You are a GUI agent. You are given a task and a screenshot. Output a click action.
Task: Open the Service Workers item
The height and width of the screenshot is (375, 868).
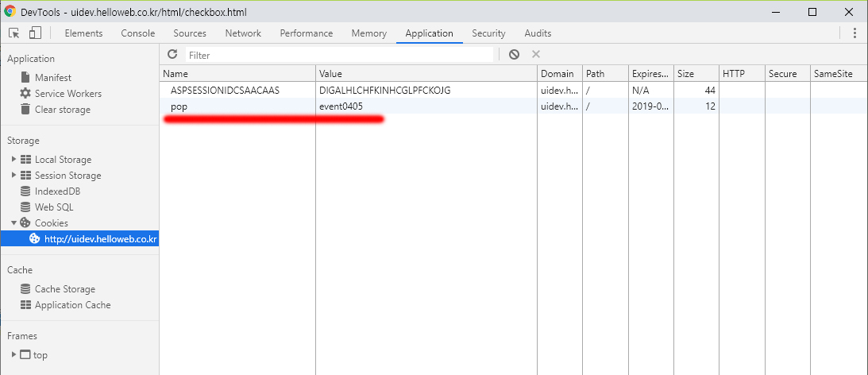pos(68,94)
